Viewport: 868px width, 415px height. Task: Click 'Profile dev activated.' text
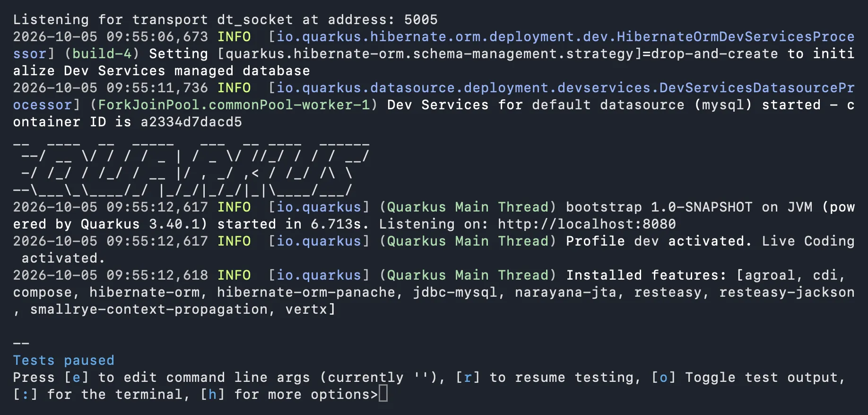coord(659,241)
